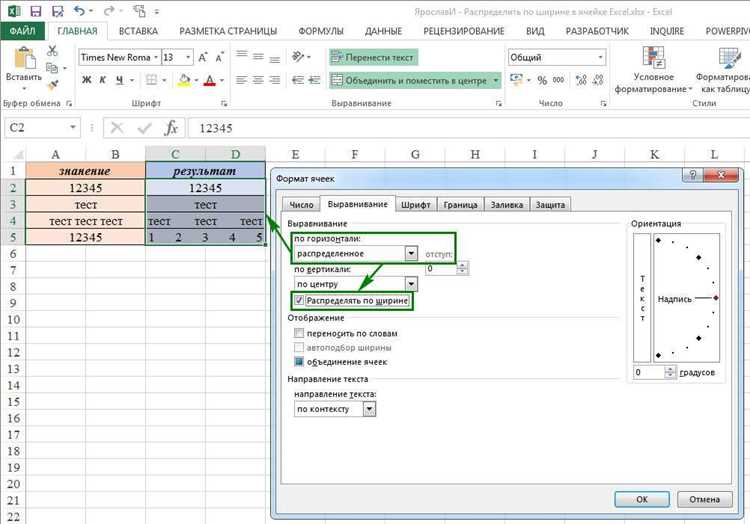Click the градусов rotation degree field

tap(650, 372)
